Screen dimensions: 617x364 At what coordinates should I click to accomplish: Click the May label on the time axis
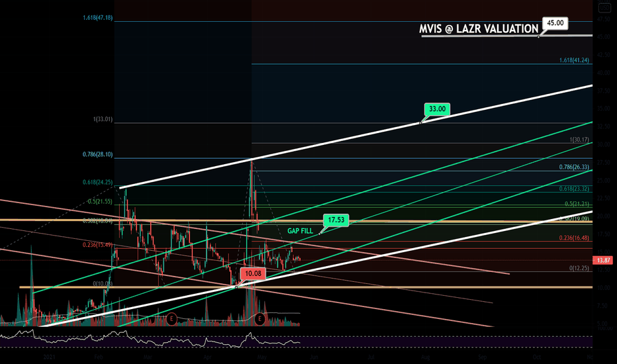pyautogui.click(x=261, y=357)
